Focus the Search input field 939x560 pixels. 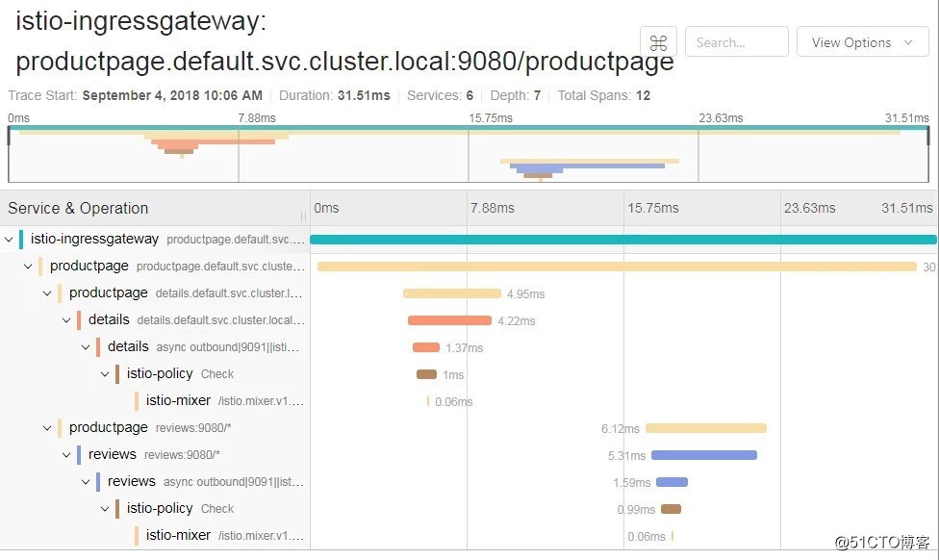click(x=737, y=42)
